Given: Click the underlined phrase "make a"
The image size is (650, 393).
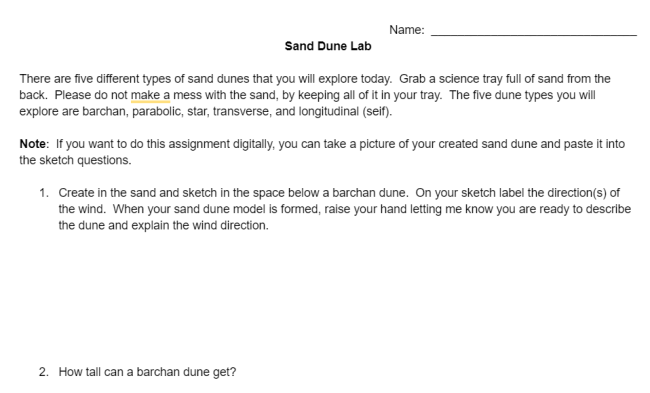Looking at the screenshot, I should [x=150, y=95].
